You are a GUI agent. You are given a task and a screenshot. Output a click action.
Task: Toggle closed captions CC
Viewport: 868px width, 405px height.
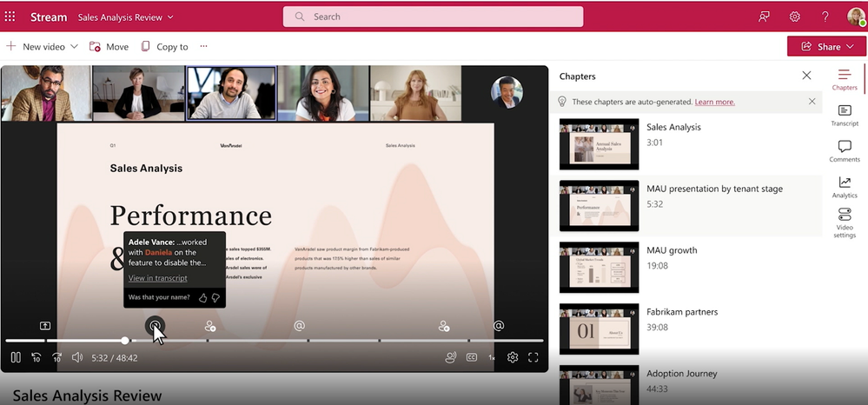472,357
